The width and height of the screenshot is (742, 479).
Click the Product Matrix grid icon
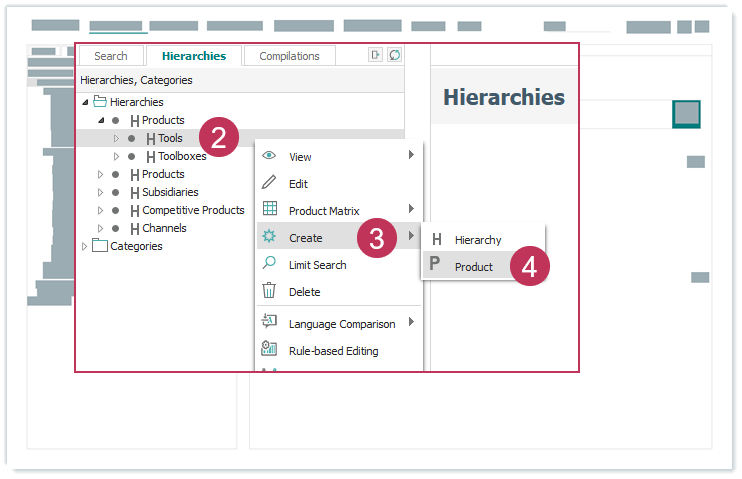pyautogui.click(x=269, y=210)
